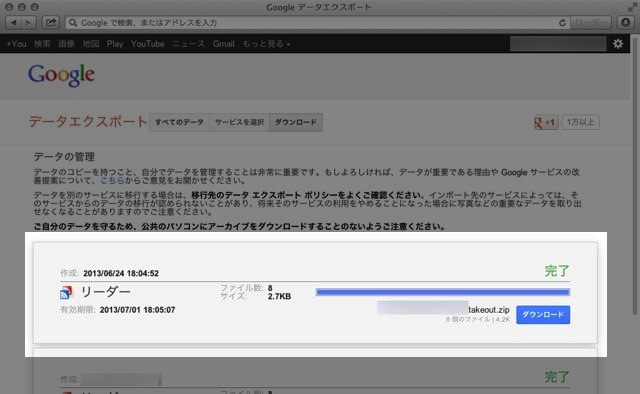
Task: Click the creation date 2013/06/24 18:04:52
Action: pos(121,273)
